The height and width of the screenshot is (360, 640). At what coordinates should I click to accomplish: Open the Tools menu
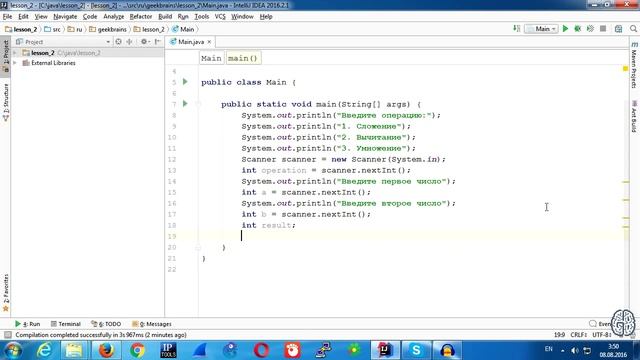click(201, 16)
